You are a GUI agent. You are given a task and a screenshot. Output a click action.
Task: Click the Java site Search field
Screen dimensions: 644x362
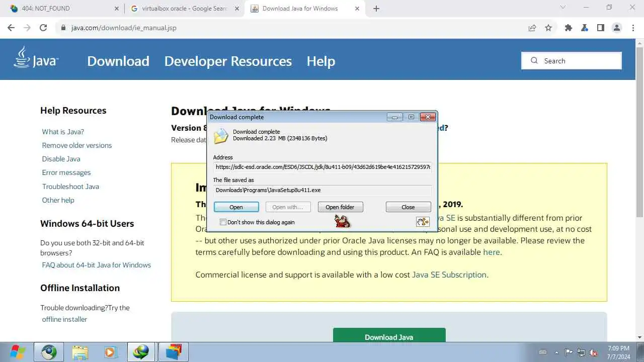[572, 60]
